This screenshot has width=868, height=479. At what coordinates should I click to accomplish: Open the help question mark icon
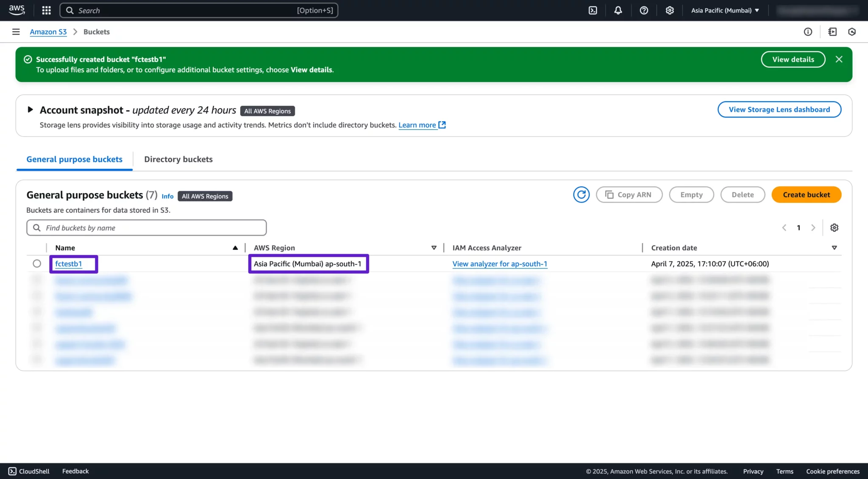click(644, 11)
